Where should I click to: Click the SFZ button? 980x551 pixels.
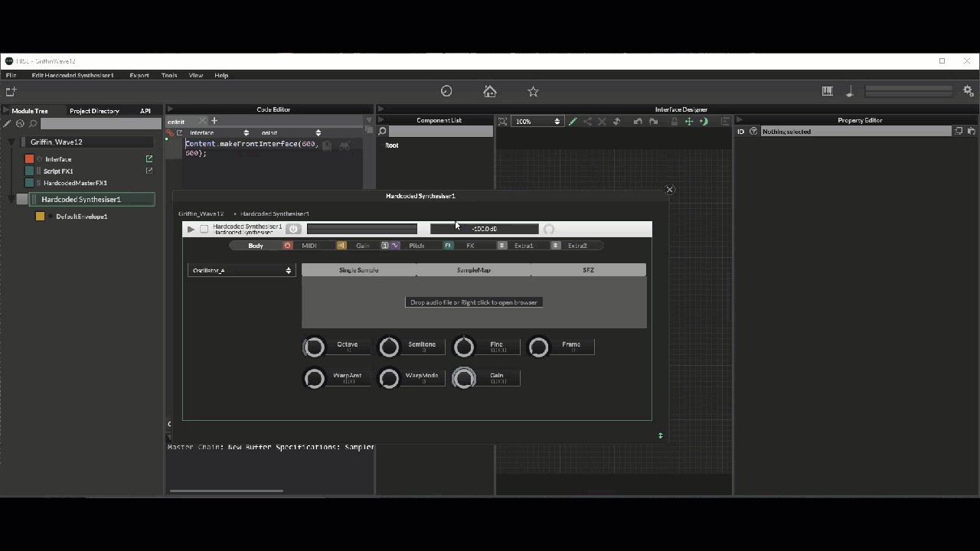point(588,270)
